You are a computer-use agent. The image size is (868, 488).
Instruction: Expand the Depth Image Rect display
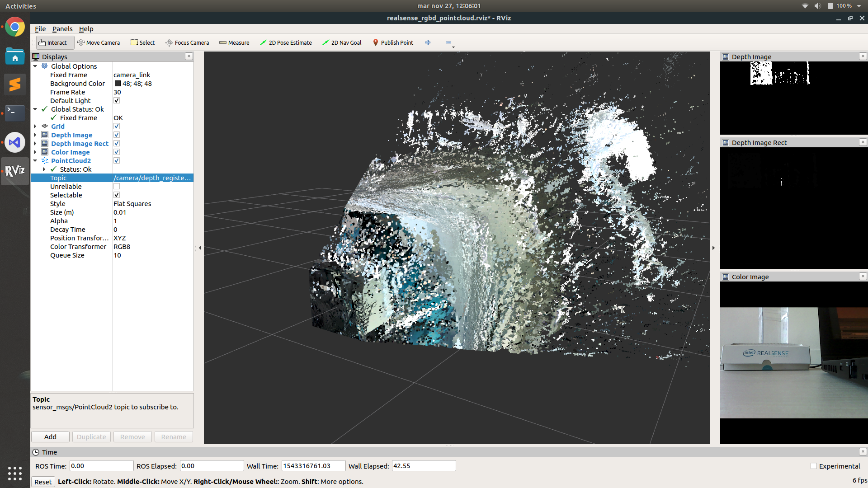click(35, 143)
